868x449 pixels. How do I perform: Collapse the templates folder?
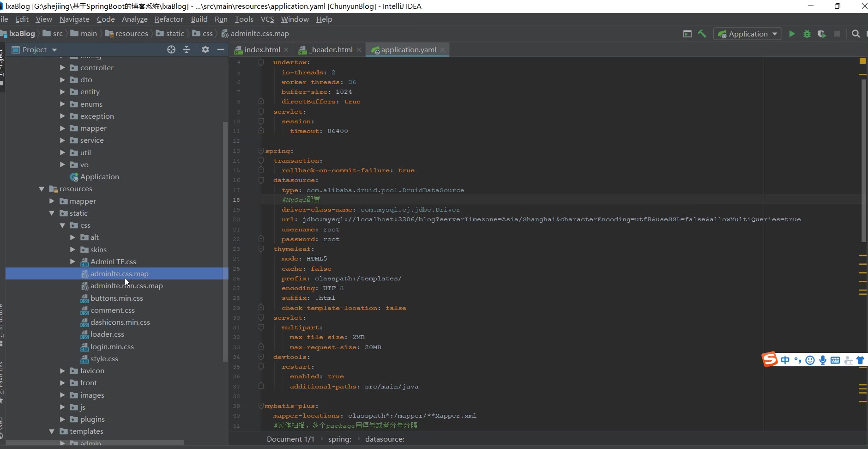[x=52, y=431]
